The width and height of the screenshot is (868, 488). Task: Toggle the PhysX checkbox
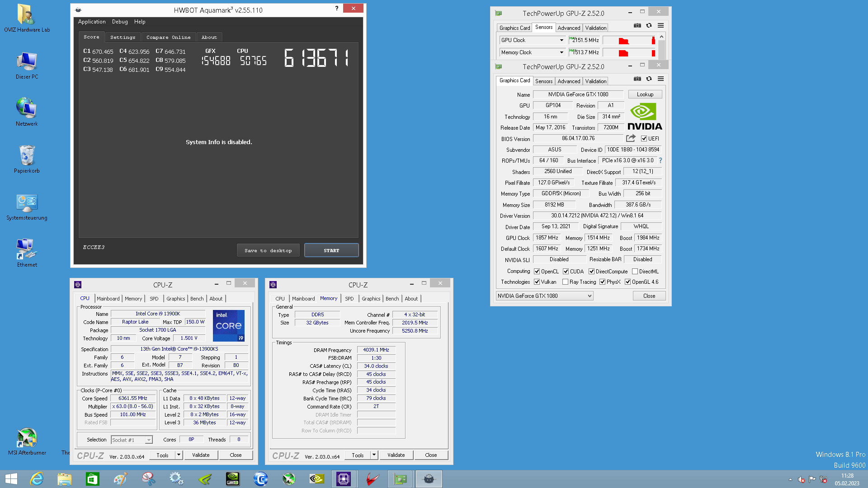point(602,282)
